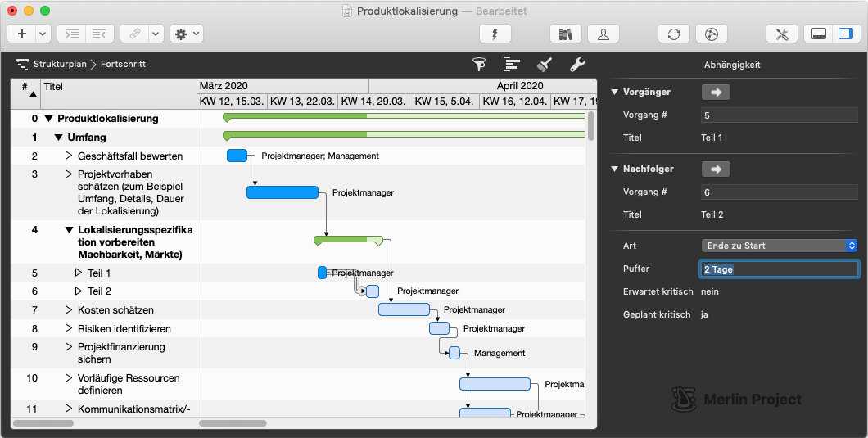Collapse the Vorgänger section
868x438 pixels.
click(x=615, y=93)
